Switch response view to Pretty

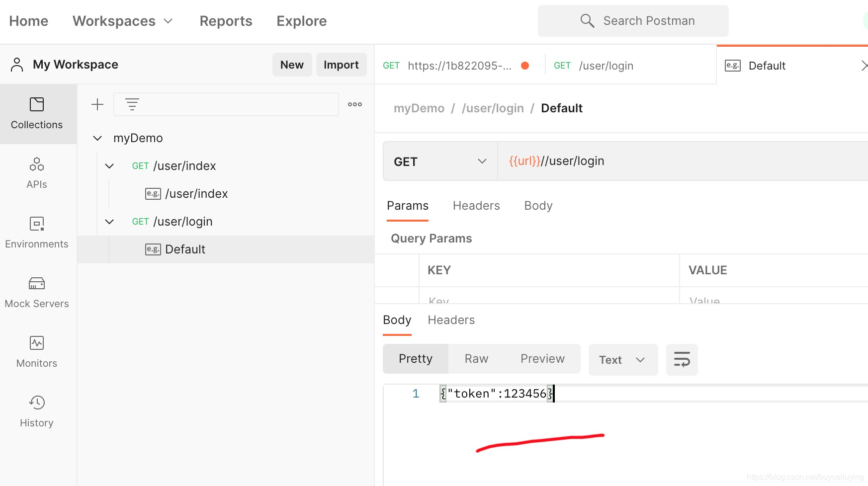click(x=416, y=359)
